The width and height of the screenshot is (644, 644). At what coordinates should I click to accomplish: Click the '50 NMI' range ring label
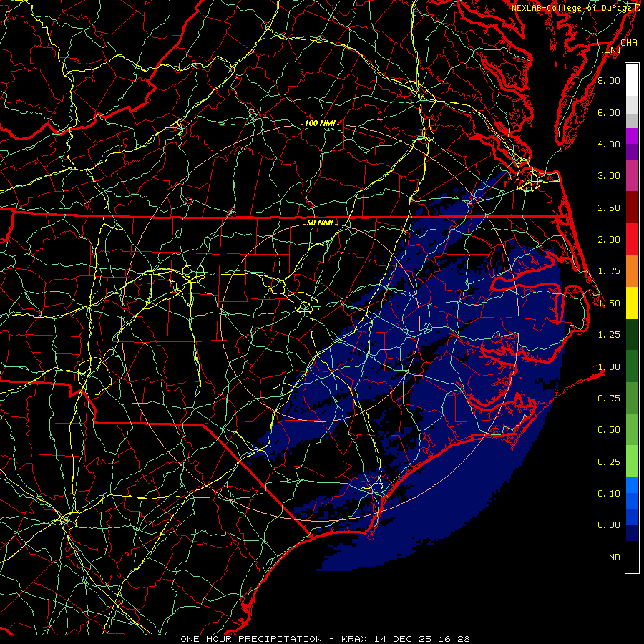(320, 223)
